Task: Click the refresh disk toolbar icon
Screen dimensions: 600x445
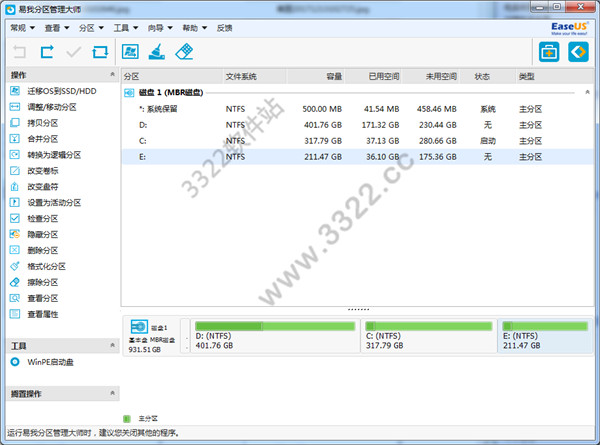Action: click(100, 52)
